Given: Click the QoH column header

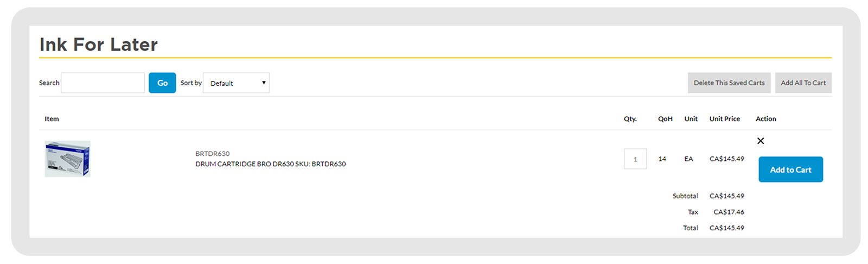Looking at the screenshot, I should point(665,119).
